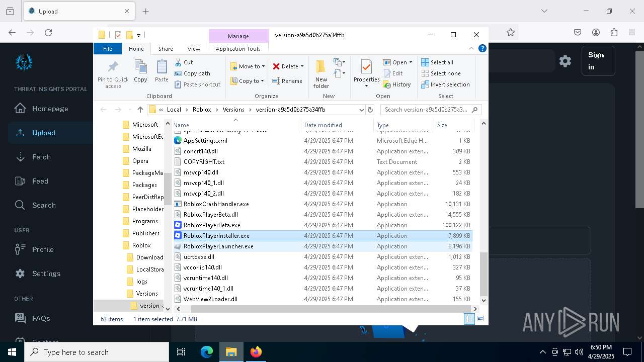Click Versions in the address breadcrumb

pos(233,110)
